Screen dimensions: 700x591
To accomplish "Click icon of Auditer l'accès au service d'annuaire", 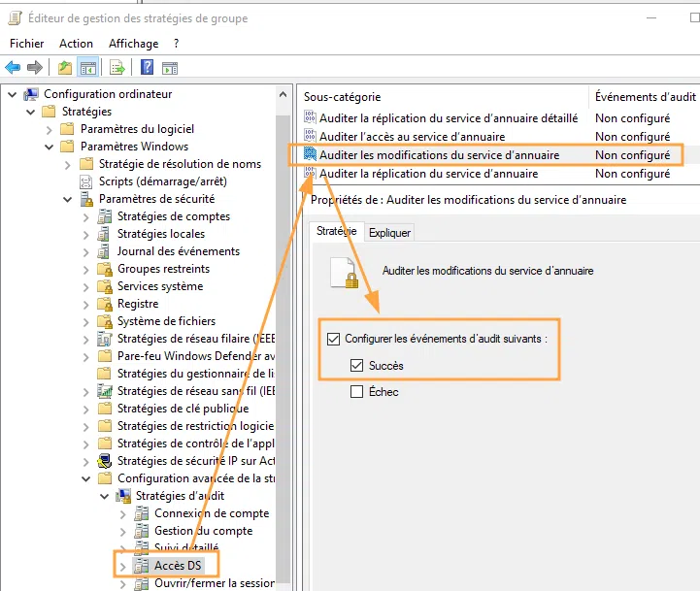I will pos(310,135).
